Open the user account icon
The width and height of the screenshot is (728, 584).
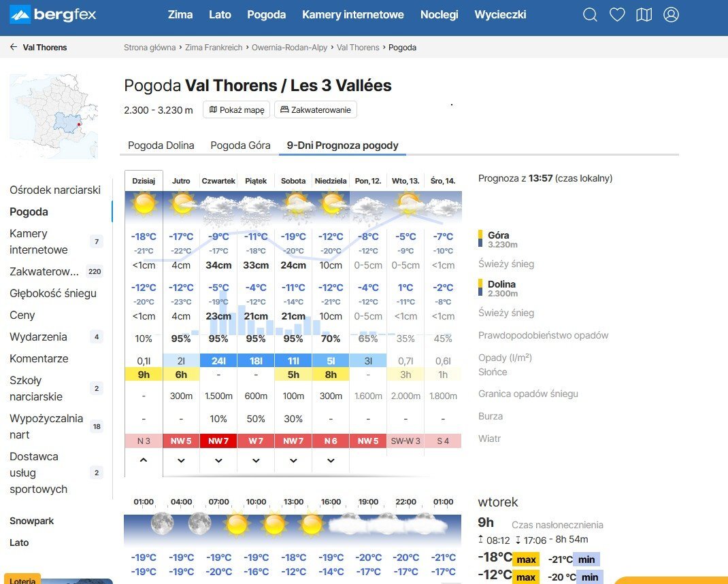(x=671, y=14)
